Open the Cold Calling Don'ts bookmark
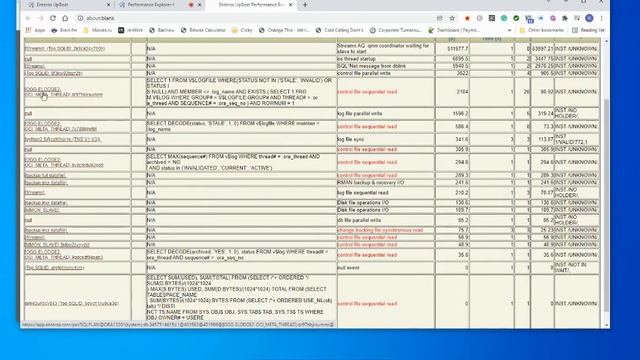Screen dimensions: 640x360 point(340,30)
